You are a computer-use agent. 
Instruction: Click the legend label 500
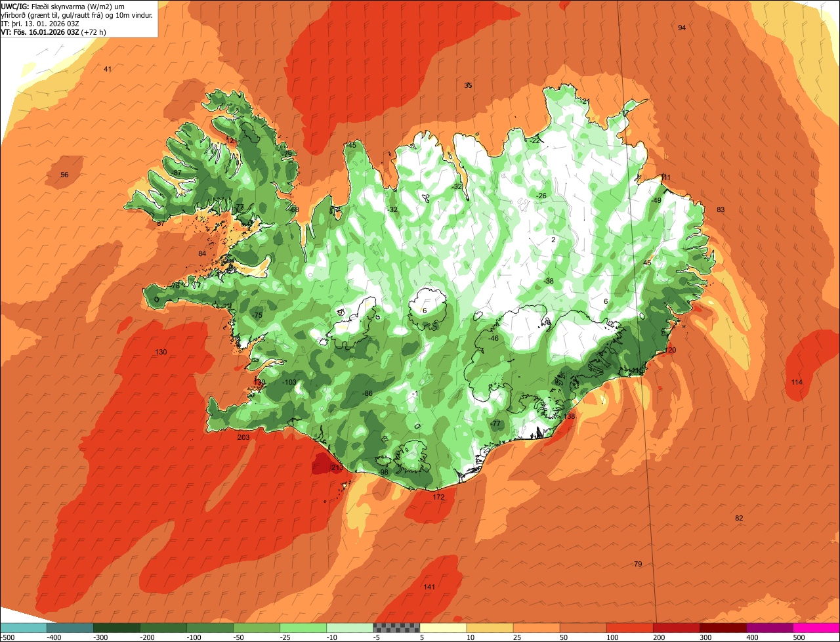pyautogui.click(x=799, y=637)
